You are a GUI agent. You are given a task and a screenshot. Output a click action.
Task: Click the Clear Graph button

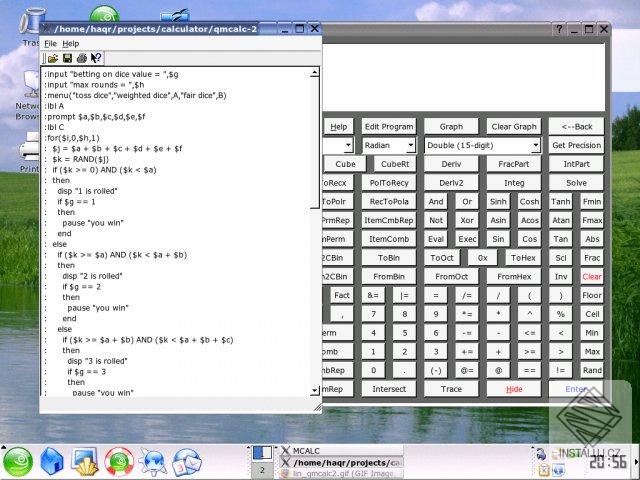point(514,127)
